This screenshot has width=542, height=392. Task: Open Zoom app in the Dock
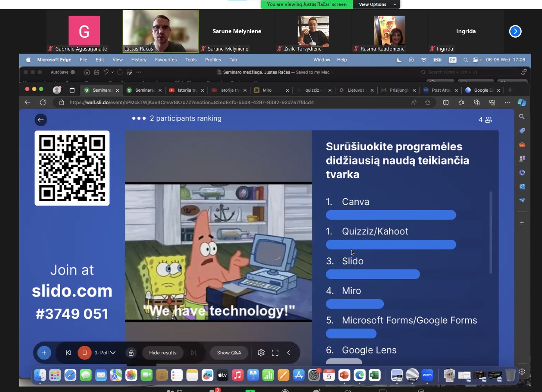pyautogui.click(x=427, y=375)
